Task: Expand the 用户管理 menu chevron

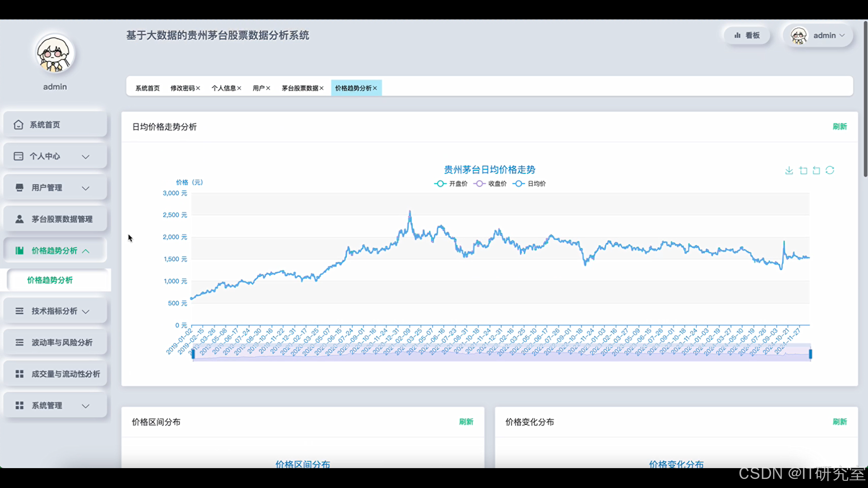Action: click(85, 188)
